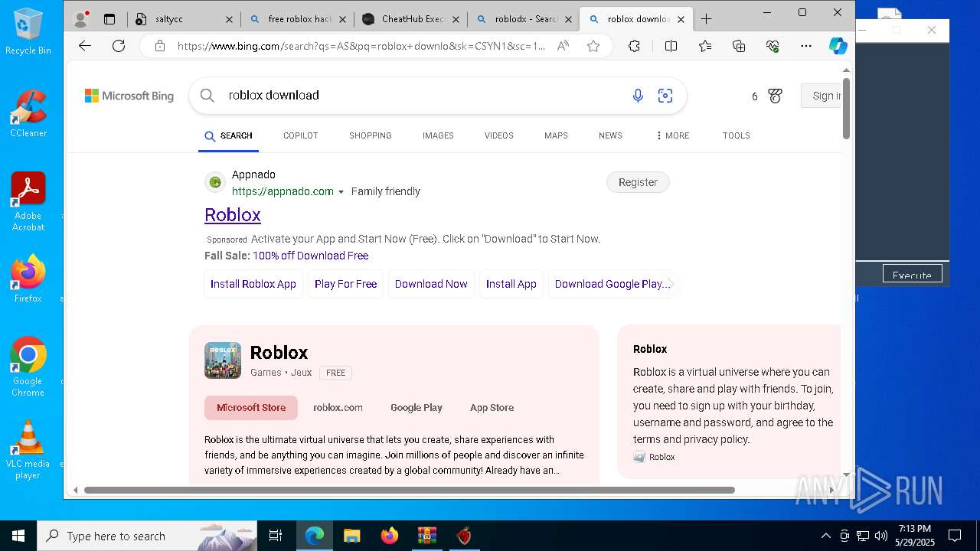
Task: Open the Collections icon
Action: (x=739, y=46)
